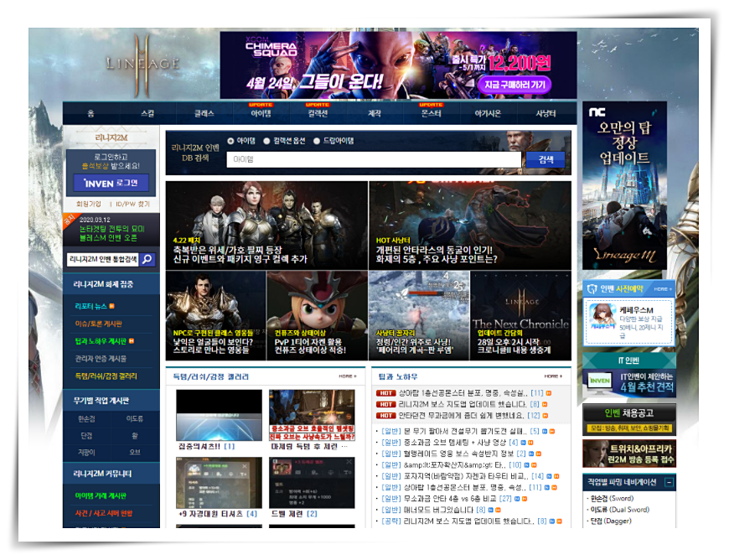Open the 사냥터 navigation tab
This screenshot has width=729, height=560.
[545, 113]
